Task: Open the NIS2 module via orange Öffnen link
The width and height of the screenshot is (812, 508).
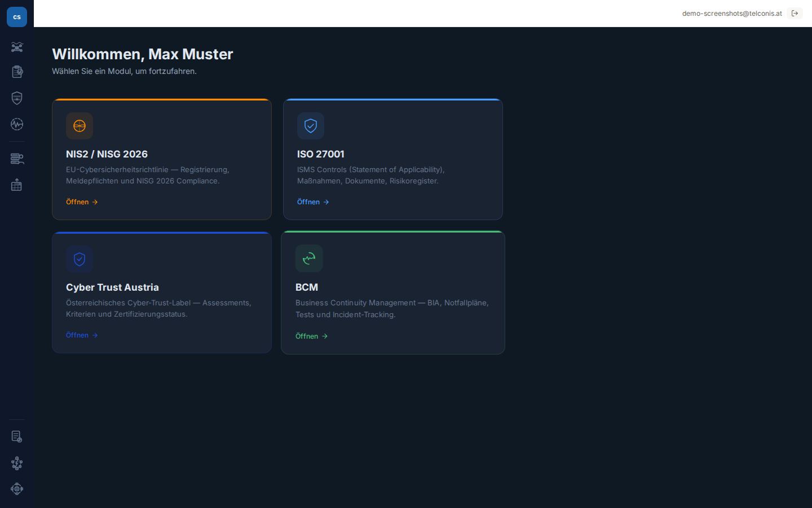Action: (82, 202)
